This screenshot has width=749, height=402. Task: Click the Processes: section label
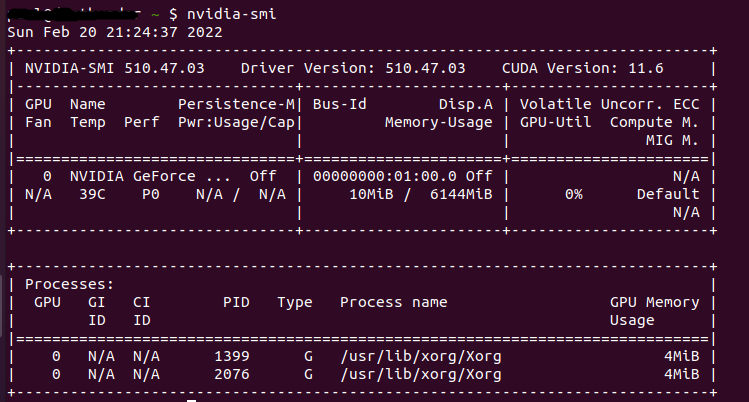[x=70, y=284]
